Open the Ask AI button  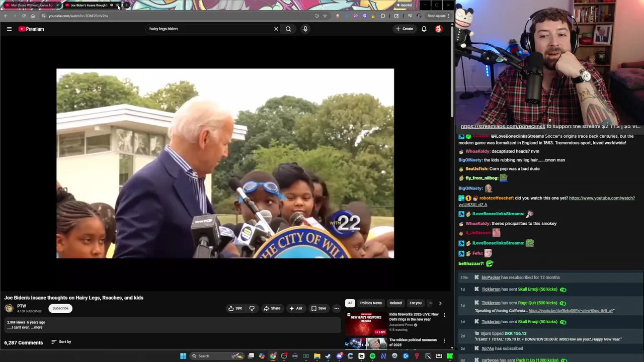(x=296, y=308)
